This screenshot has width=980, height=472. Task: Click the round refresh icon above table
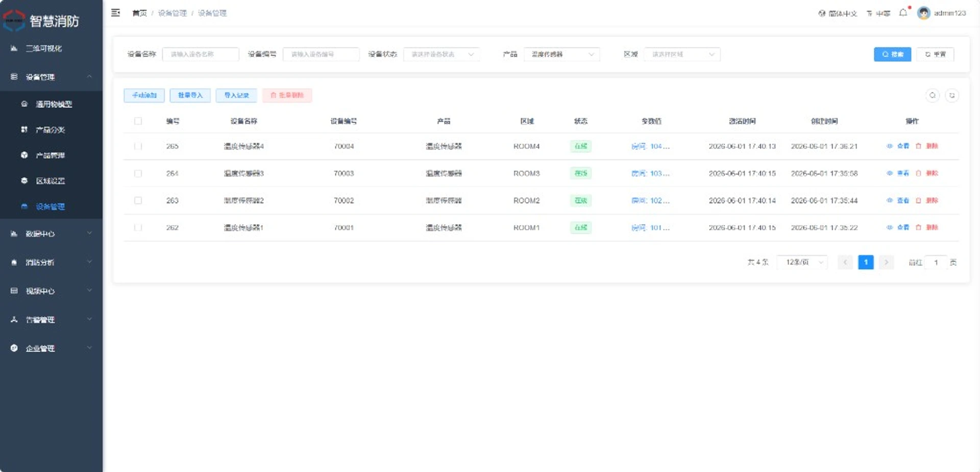[x=952, y=96]
